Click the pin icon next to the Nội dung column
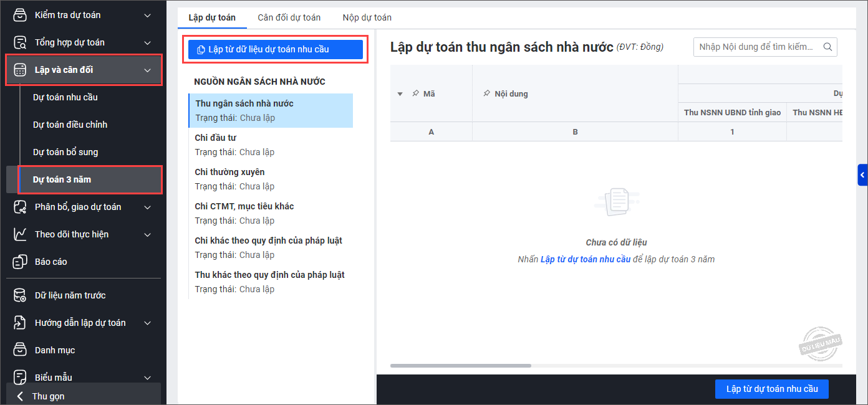Viewport: 868px width, 405px height. coord(486,93)
